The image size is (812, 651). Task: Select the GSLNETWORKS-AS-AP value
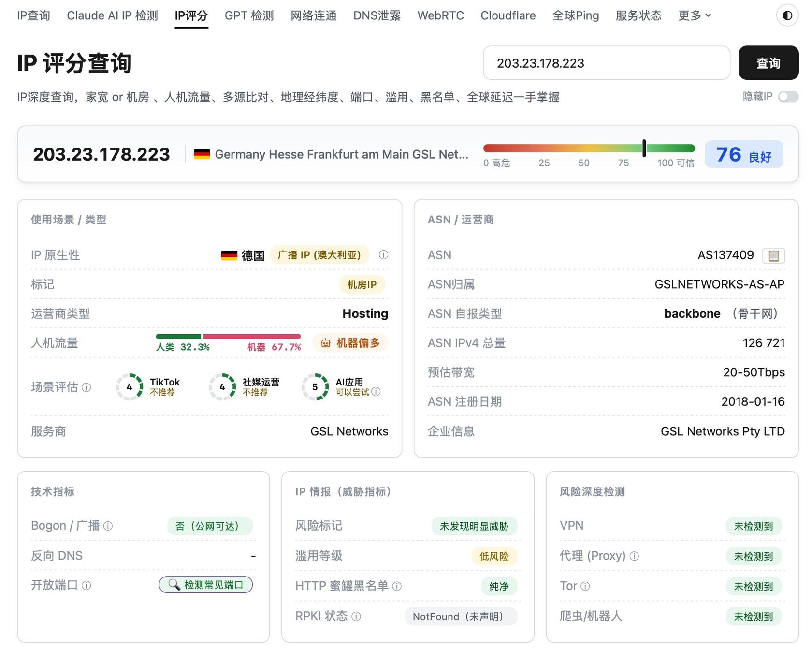point(719,284)
